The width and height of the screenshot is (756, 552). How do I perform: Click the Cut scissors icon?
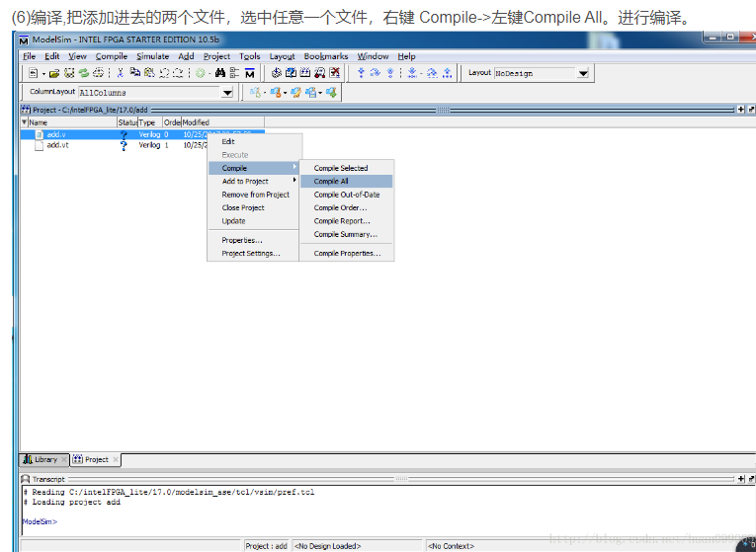pos(120,73)
